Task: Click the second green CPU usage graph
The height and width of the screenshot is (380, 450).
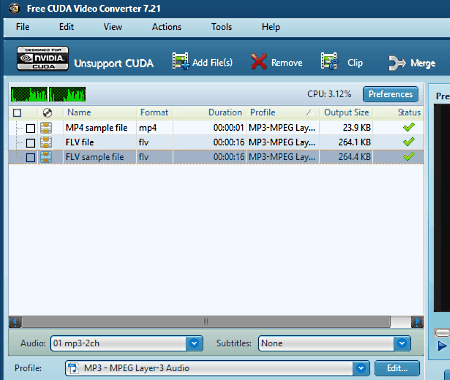Action: click(68, 94)
